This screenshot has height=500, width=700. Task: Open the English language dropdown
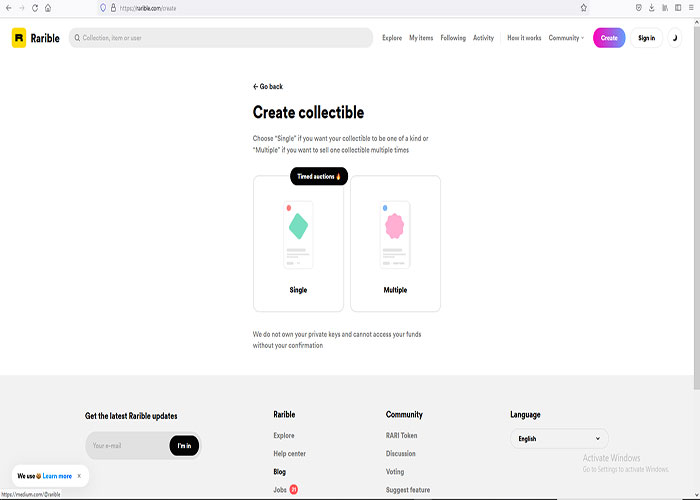point(559,438)
